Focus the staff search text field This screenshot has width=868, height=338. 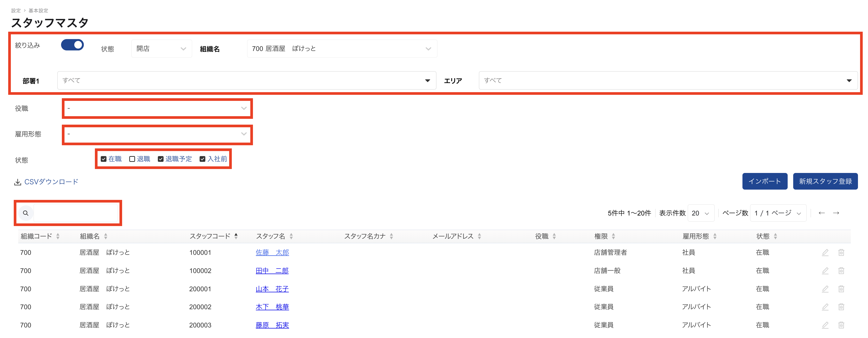tap(76, 213)
